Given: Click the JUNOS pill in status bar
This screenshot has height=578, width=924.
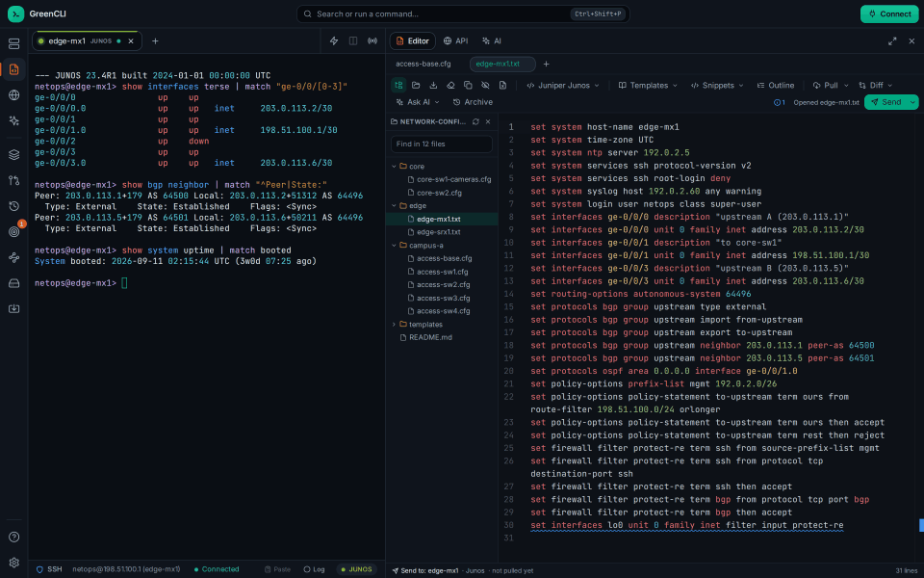Looking at the screenshot, I should [x=356, y=569].
